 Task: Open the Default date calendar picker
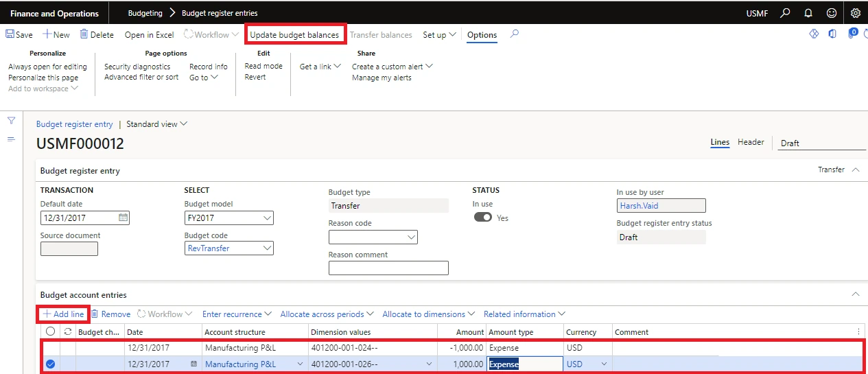point(124,218)
